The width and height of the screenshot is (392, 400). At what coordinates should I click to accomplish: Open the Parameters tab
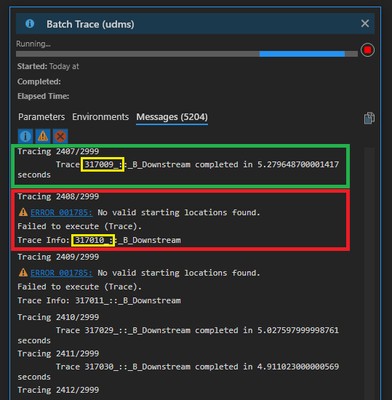(41, 117)
